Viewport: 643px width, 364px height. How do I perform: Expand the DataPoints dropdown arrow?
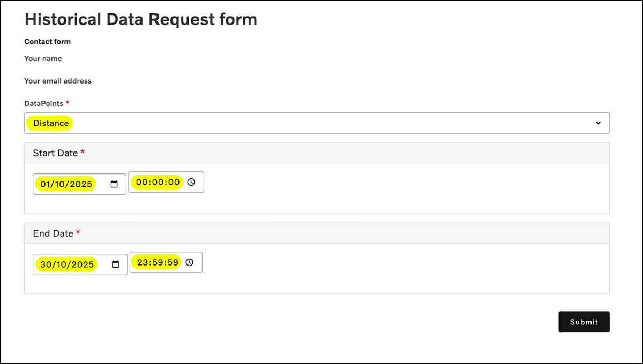598,123
